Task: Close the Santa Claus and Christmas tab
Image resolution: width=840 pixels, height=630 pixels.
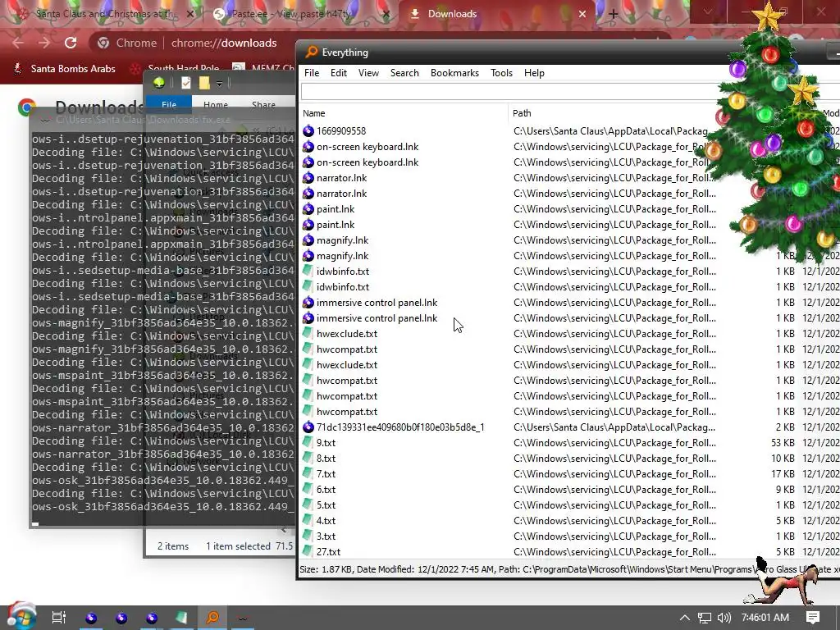Action: [x=190, y=14]
